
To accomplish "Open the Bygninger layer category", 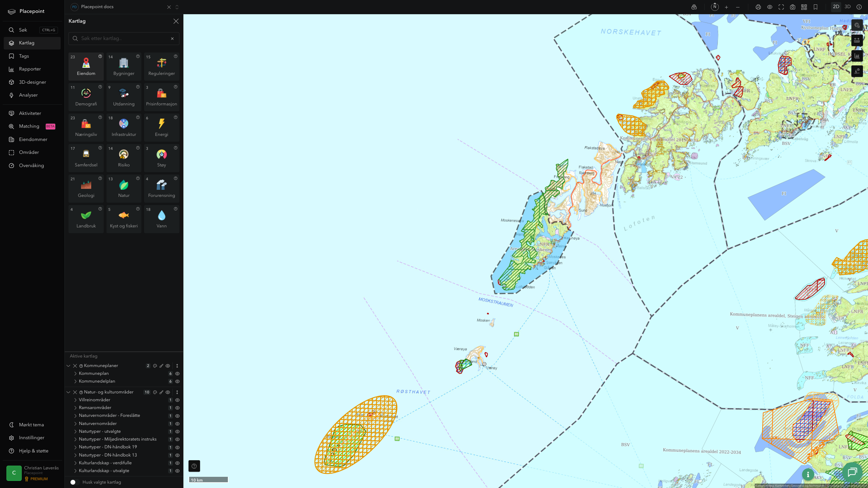I will point(124,66).
